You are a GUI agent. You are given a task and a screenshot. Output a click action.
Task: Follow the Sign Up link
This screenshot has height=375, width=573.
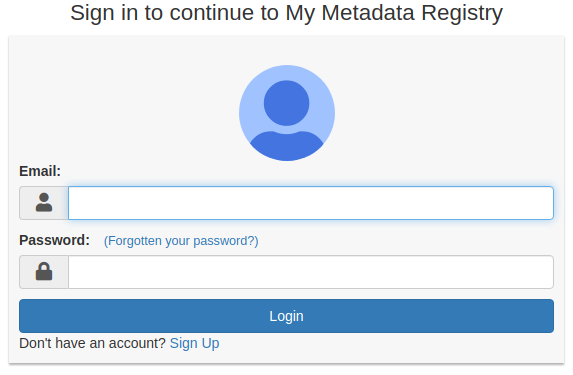click(x=194, y=343)
